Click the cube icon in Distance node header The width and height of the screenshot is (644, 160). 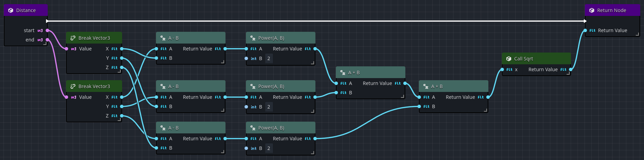[x=11, y=10]
